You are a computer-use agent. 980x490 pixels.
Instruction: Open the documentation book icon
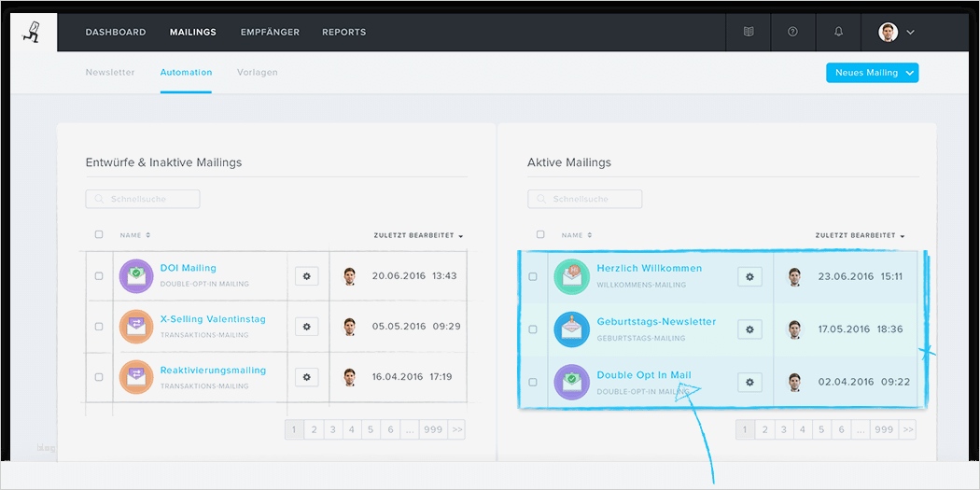(749, 32)
